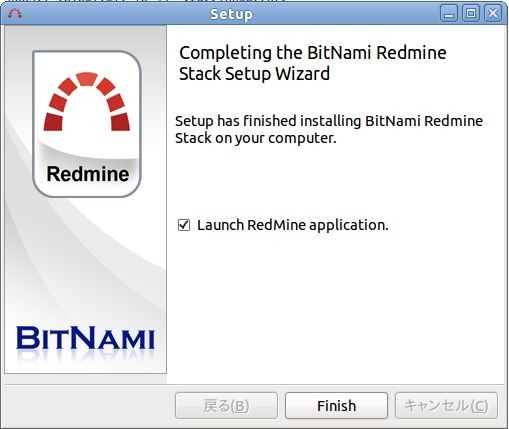Minimize the Setup window

pos(449,14)
